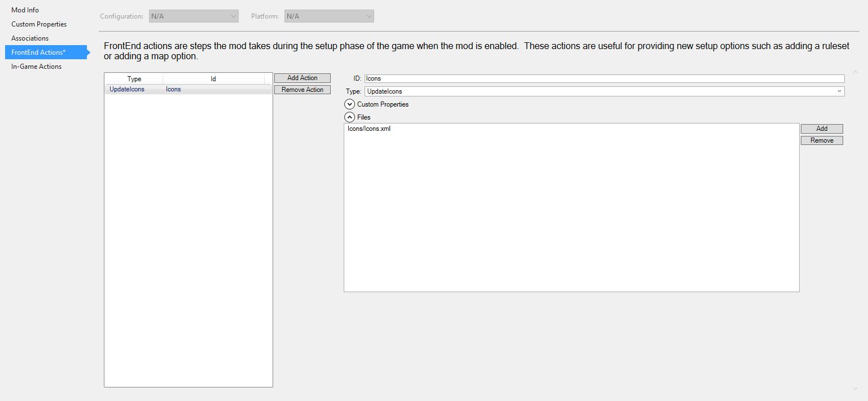868x401 pixels.
Task: Click the Id column header
Action: tap(213, 79)
